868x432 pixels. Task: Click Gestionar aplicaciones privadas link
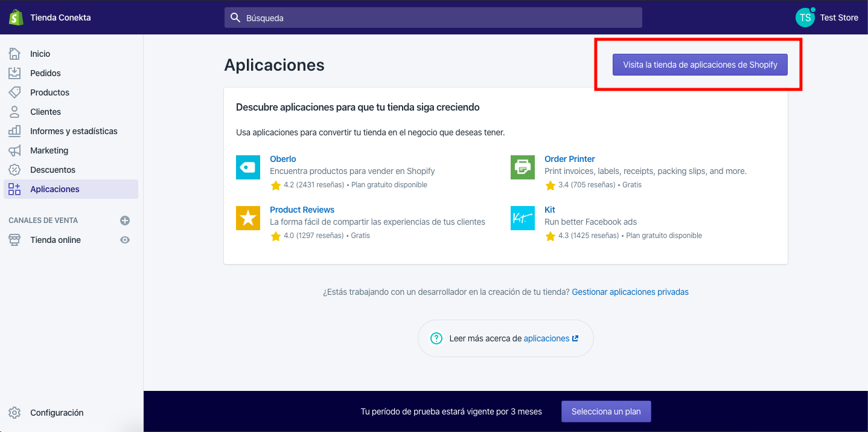[630, 292]
